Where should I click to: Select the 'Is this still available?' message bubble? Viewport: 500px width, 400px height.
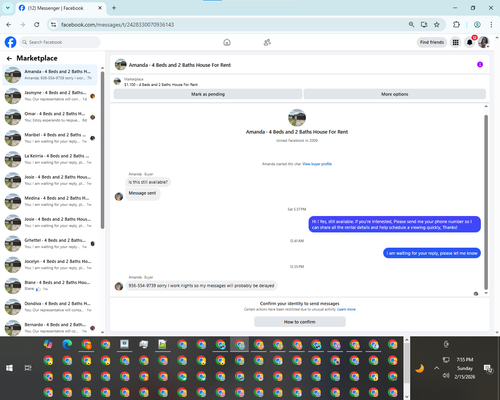pyautogui.click(x=148, y=182)
